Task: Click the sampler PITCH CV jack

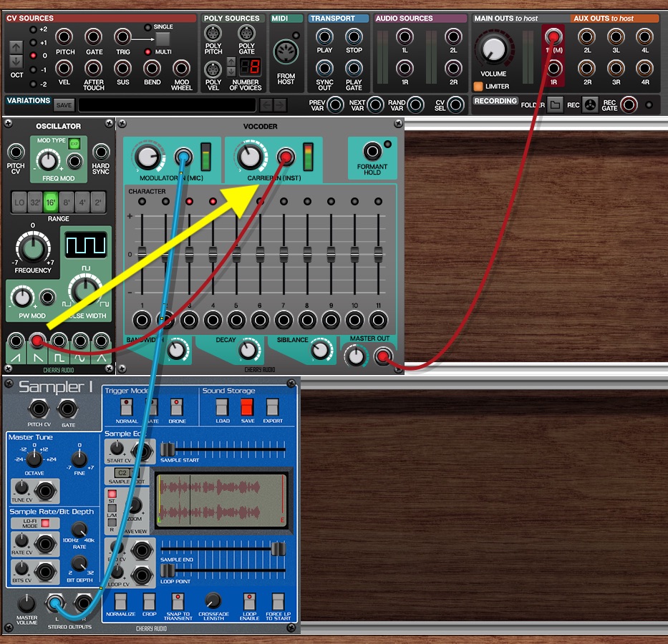Action: tap(39, 409)
